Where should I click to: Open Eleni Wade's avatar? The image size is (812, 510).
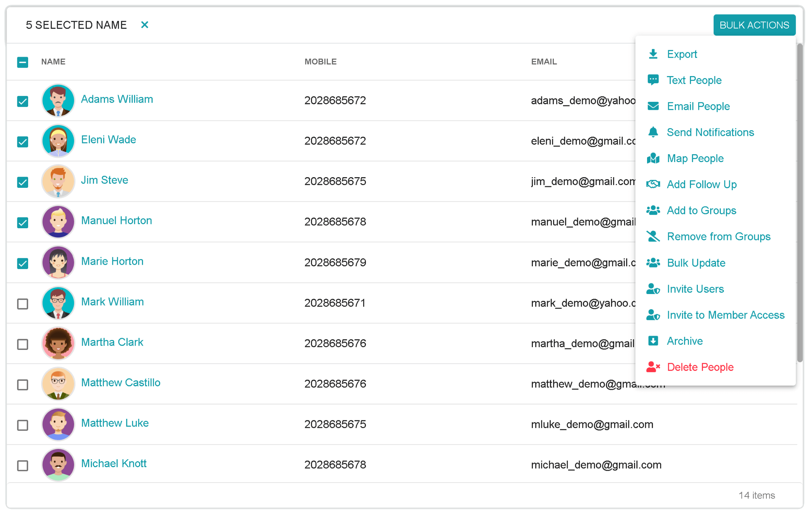[58, 141]
